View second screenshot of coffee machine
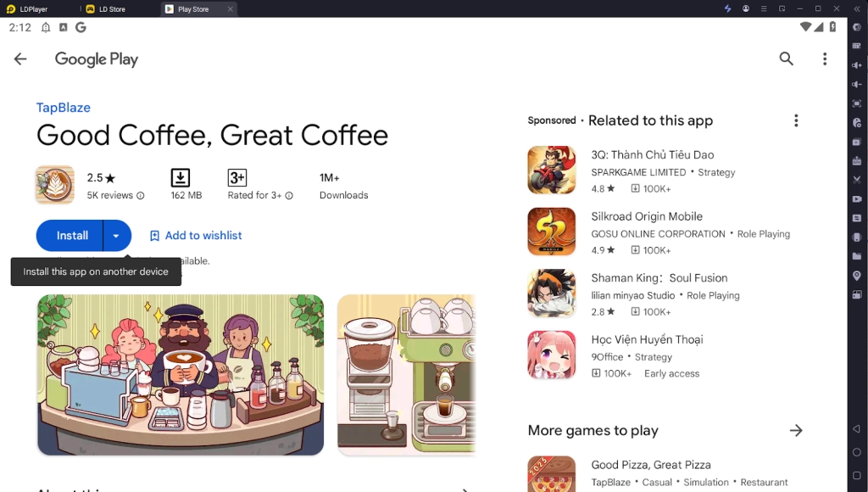Screen dimensions: 868x492 pos(406,375)
